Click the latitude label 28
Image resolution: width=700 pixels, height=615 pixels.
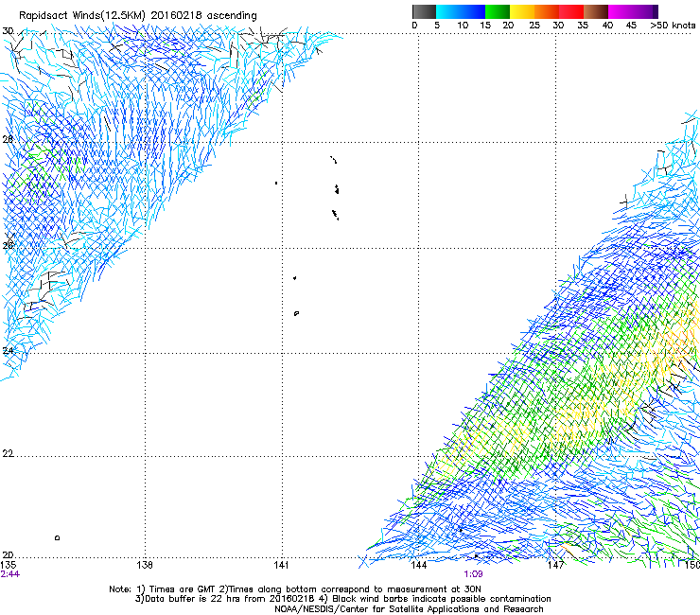[8, 139]
